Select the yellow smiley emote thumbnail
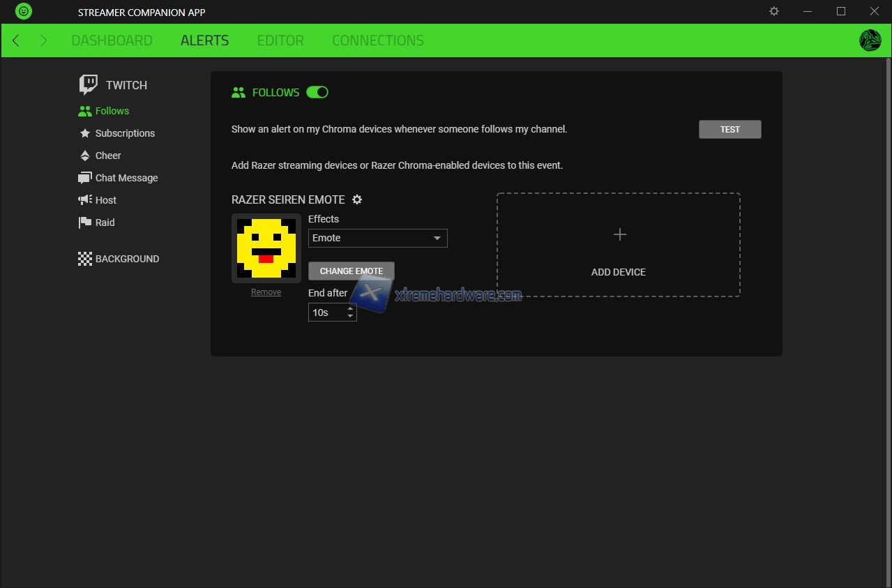Screen dimensions: 892x588 [x=266, y=248]
